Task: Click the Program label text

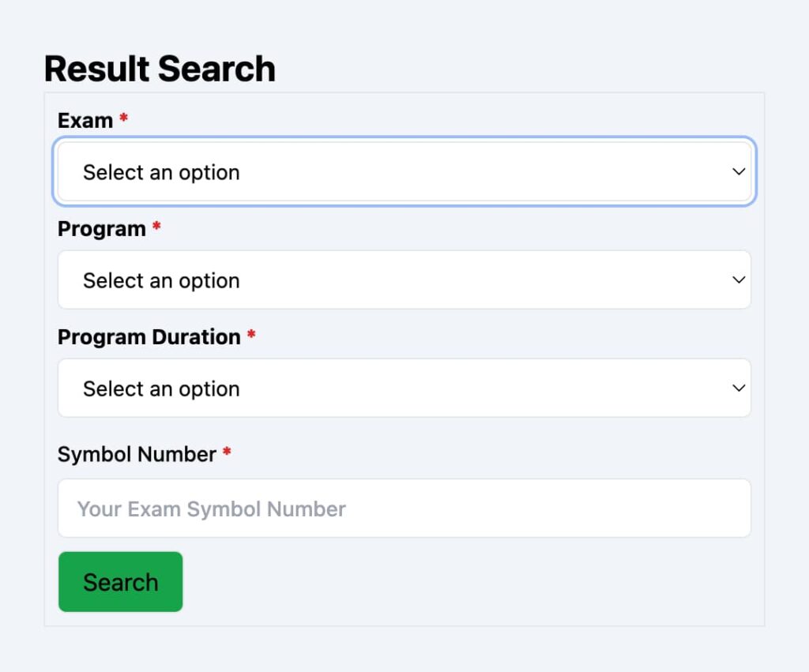Action: (101, 228)
